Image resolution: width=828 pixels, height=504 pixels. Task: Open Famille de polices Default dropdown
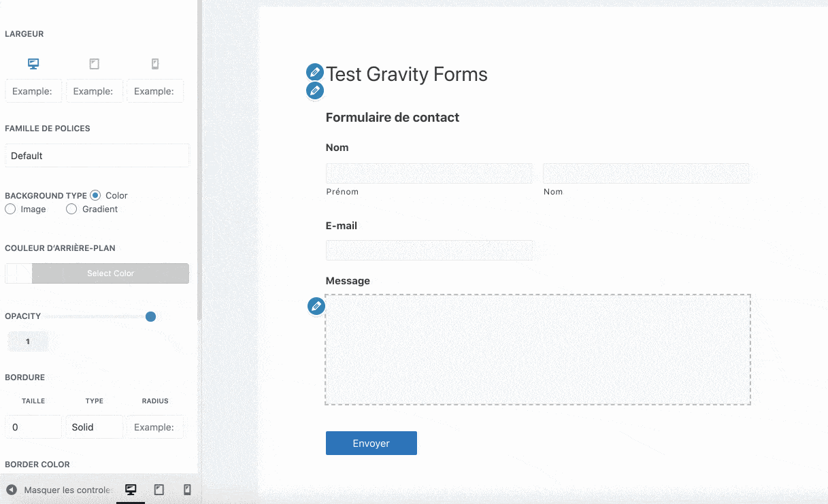(97, 156)
